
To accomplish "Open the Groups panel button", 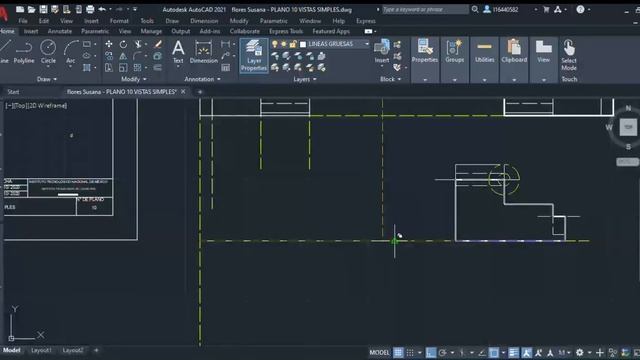I will tap(454, 51).
